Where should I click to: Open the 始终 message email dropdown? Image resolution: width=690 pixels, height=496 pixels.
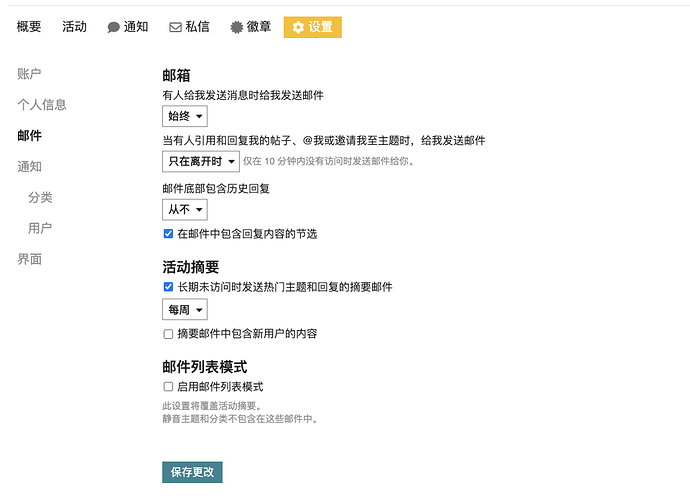click(x=186, y=117)
